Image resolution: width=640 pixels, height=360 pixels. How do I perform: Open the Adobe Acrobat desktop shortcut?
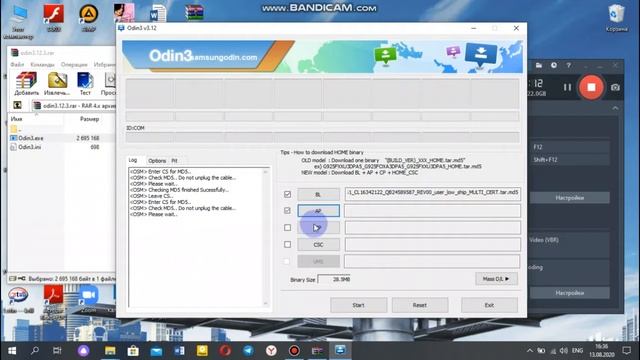(53, 302)
